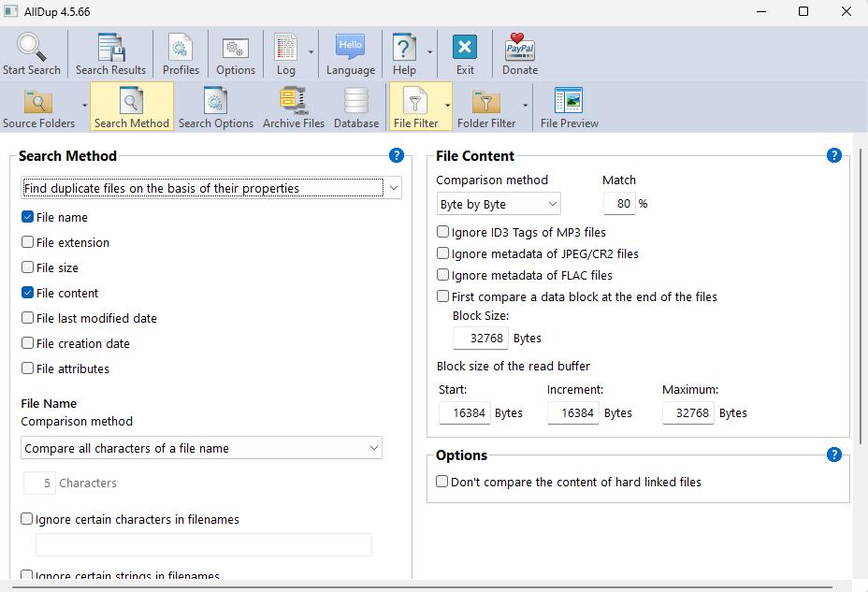Screen dimensions: 868x592
Task: Expand the Help button dropdown arrow
Action: [x=429, y=52]
